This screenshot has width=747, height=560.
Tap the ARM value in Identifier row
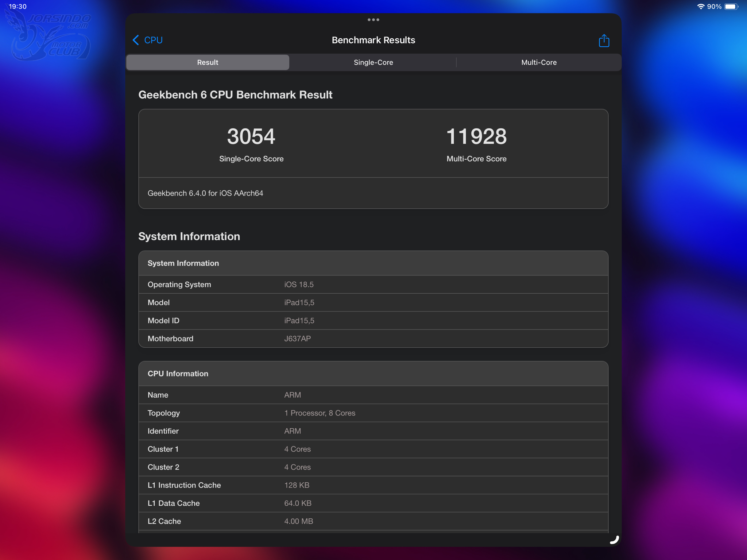(293, 431)
